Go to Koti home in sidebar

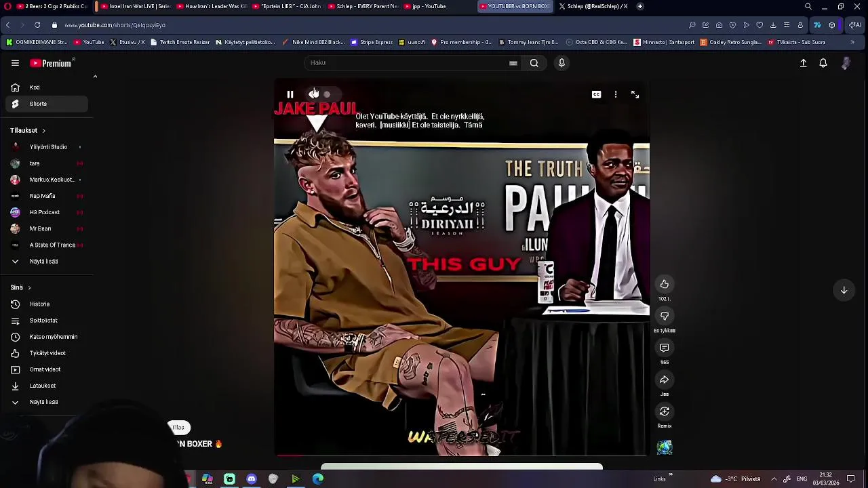coord(47,87)
